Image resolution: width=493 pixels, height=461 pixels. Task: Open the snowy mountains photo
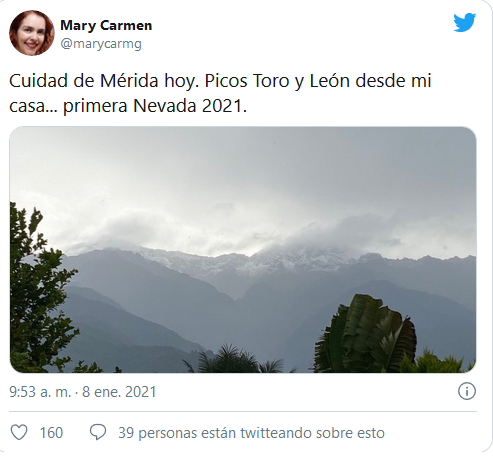(x=243, y=249)
